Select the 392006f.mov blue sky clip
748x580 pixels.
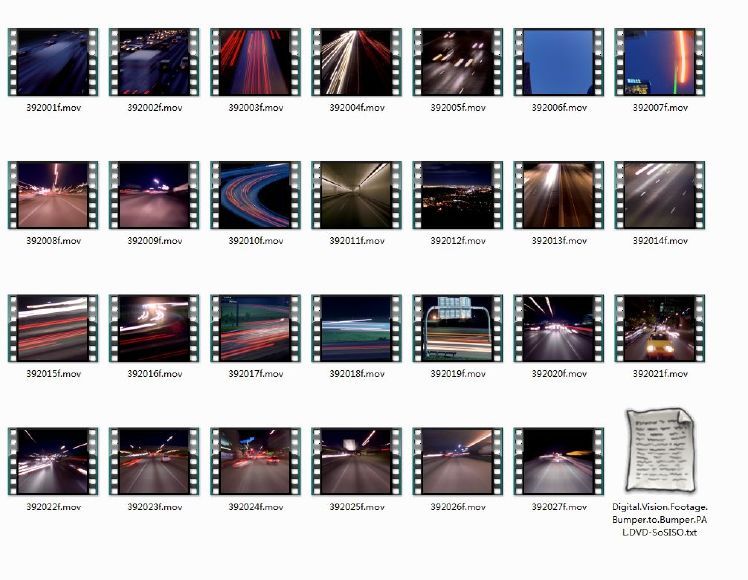[558, 62]
